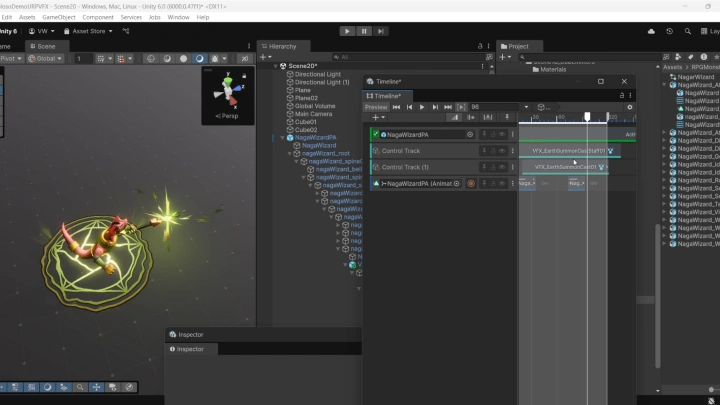Viewport: 720px width, 405px height.
Task: Click the Scene draw mode globe icon
Action: pyautogui.click(x=151, y=59)
